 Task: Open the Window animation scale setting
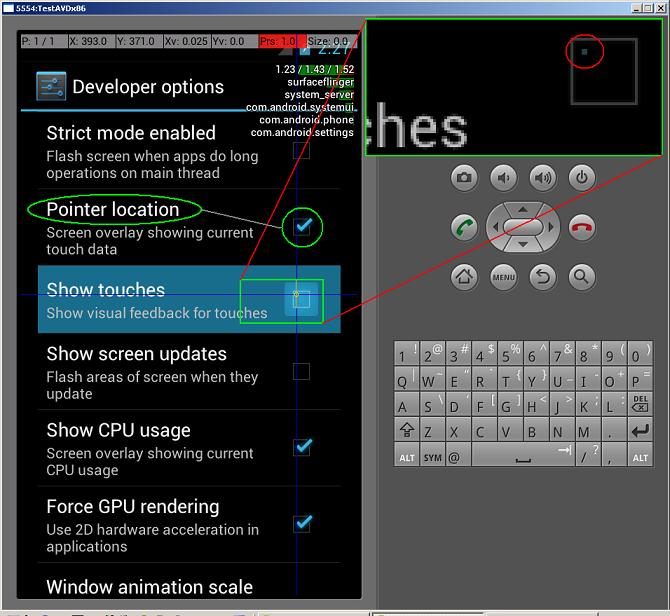click(x=150, y=586)
